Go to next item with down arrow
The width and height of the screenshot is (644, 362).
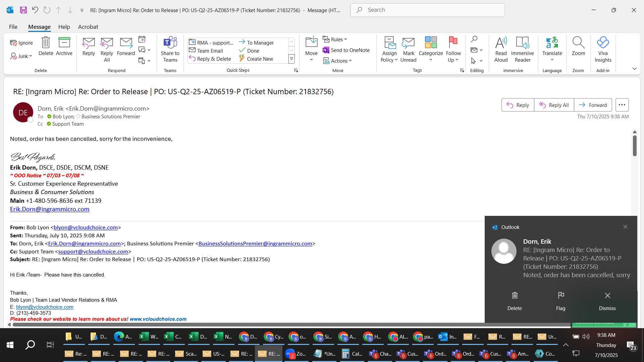[x=70, y=10]
